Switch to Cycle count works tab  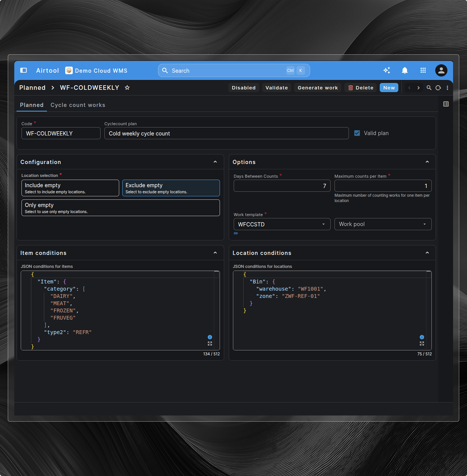pyautogui.click(x=78, y=105)
